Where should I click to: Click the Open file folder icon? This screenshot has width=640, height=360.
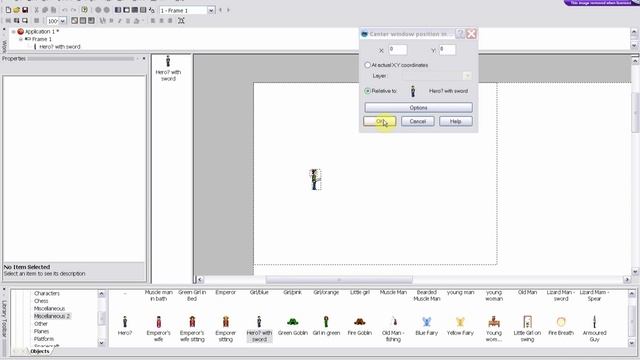pos(16,10)
